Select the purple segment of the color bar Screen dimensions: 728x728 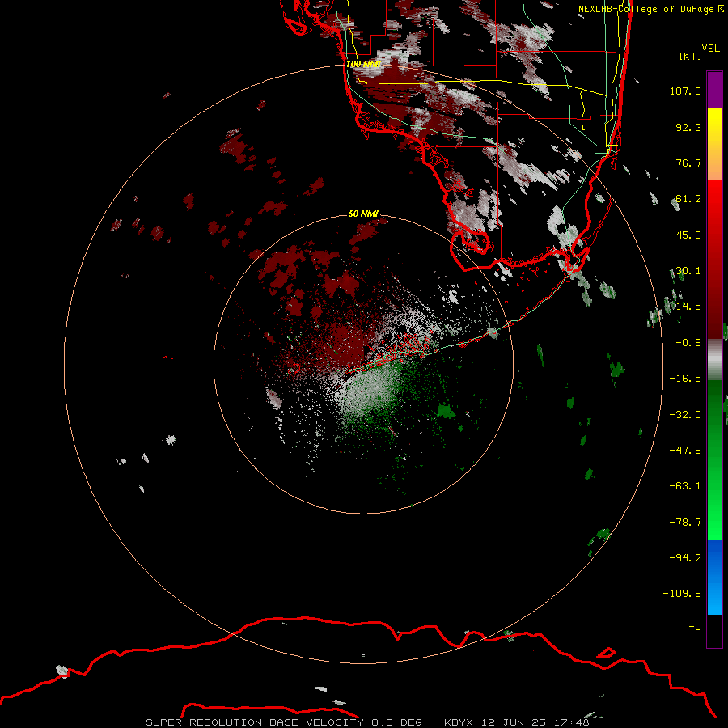tap(714, 90)
